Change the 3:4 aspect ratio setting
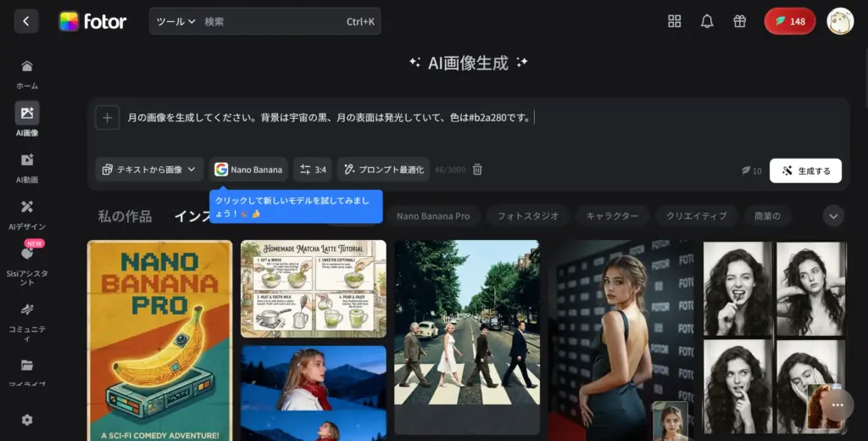 click(x=313, y=170)
